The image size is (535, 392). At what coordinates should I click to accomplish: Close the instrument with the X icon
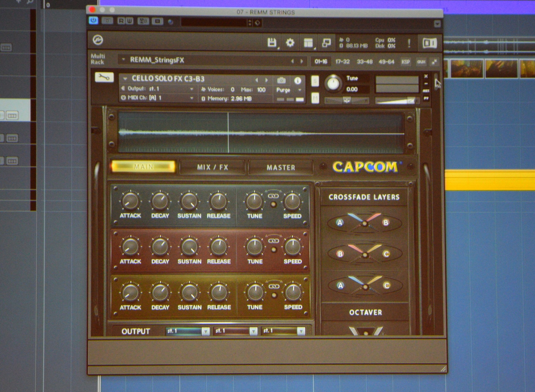tap(426, 76)
